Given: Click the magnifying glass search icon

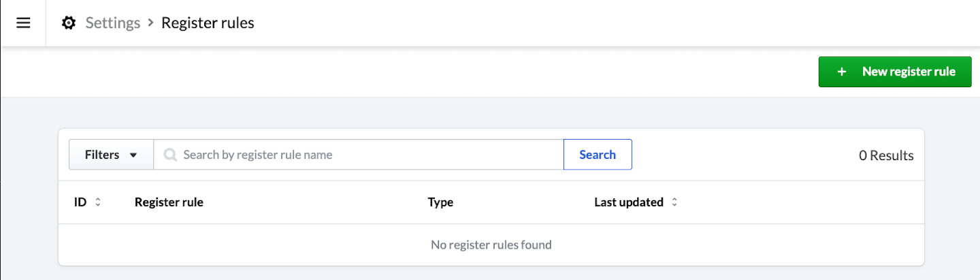Looking at the screenshot, I should [x=170, y=155].
